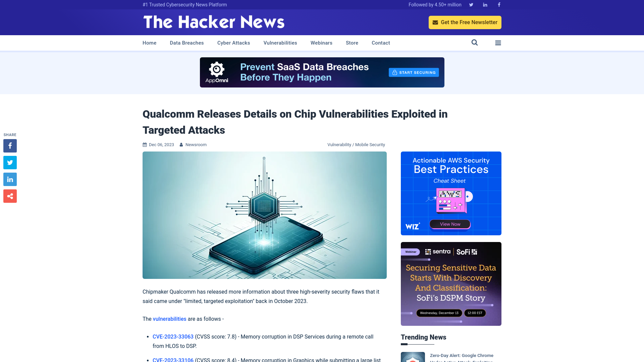
Task: Click the LinkedIn icon in header
Action: (485, 4)
